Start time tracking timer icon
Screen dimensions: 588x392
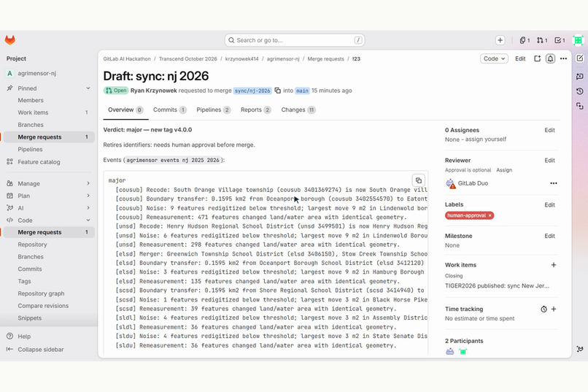[543, 309]
